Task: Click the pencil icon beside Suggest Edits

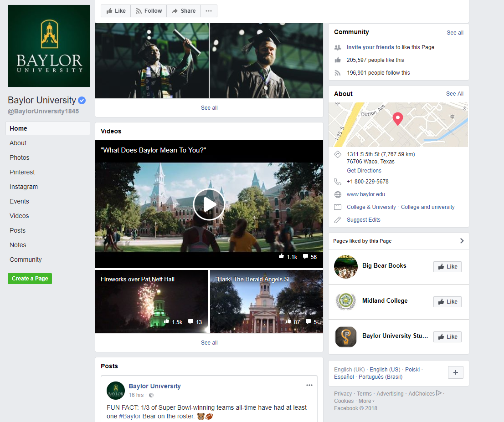Action: coord(338,220)
